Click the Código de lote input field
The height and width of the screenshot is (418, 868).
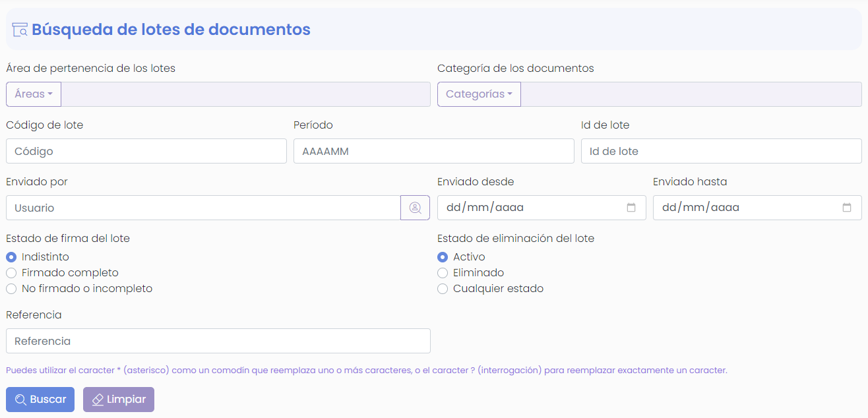(x=145, y=151)
